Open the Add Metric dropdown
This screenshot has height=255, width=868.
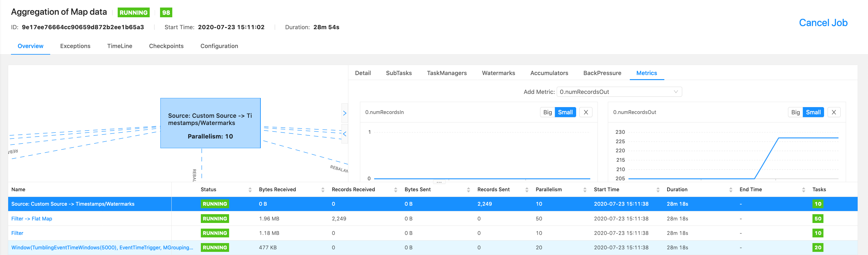tap(619, 92)
